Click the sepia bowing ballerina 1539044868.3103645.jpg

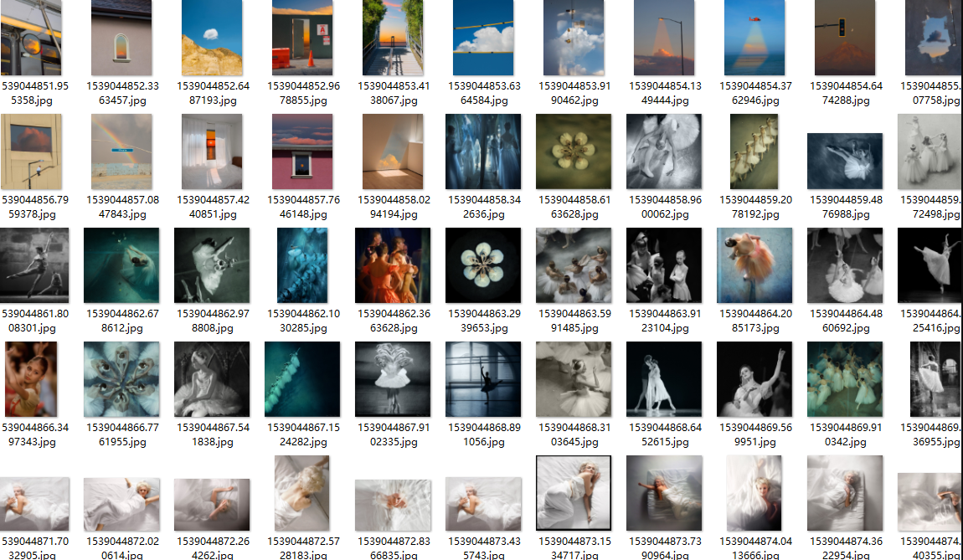coord(574,379)
